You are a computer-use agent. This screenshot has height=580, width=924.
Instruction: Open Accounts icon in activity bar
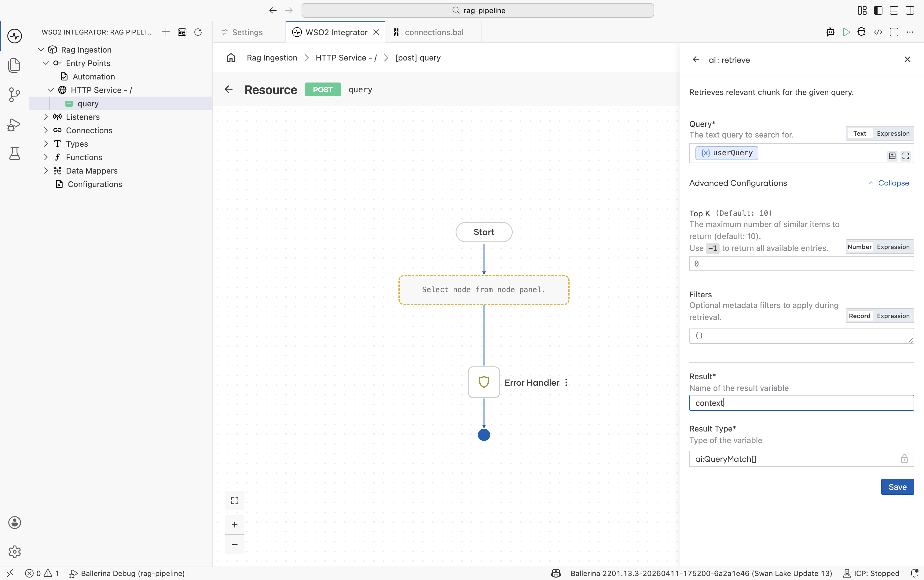click(15, 523)
